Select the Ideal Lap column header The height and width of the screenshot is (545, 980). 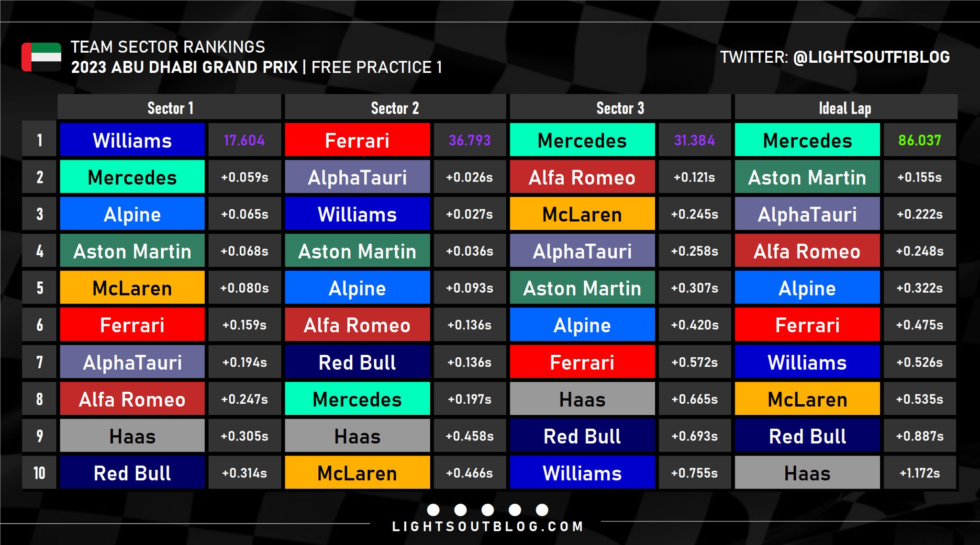[x=846, y=108]
